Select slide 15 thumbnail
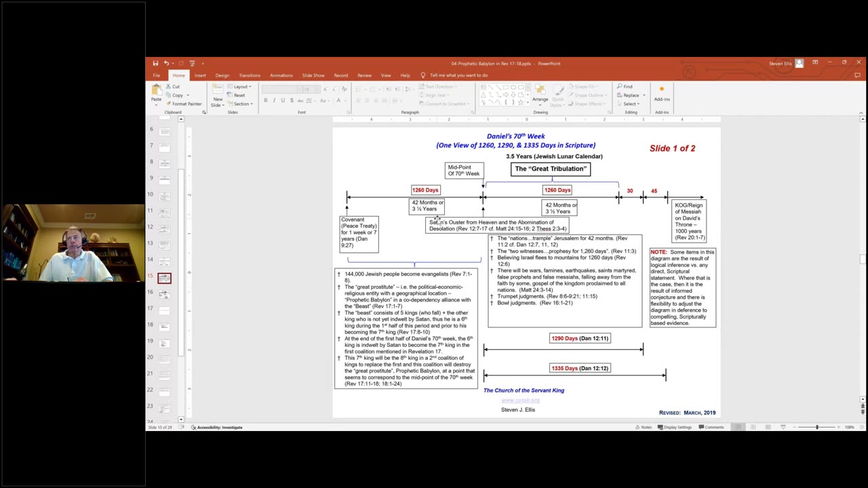Viewport: 868px width, 488px height. [165, 278]
